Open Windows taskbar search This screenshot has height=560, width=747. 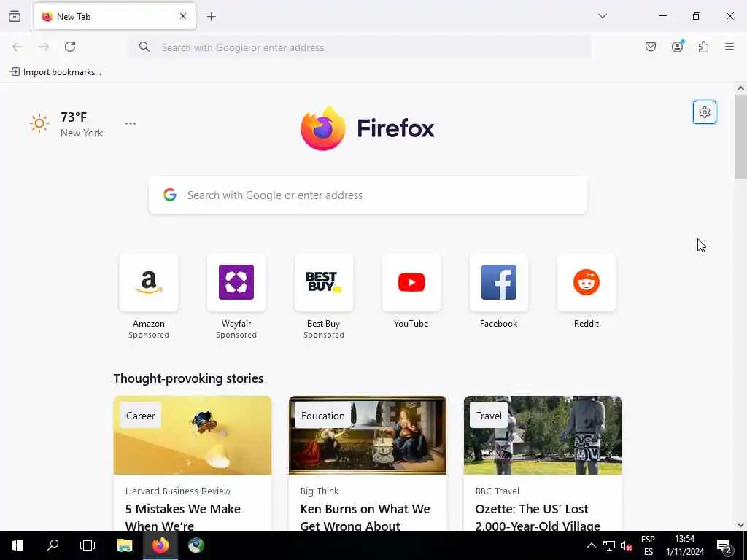click(x=53, y=545)
